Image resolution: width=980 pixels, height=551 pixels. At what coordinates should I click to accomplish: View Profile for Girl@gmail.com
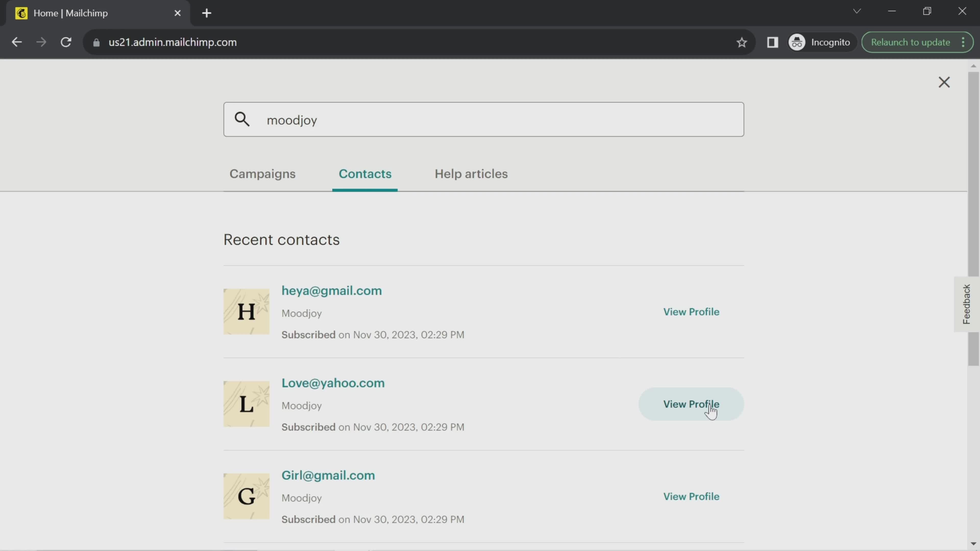[x=691, y=496]
